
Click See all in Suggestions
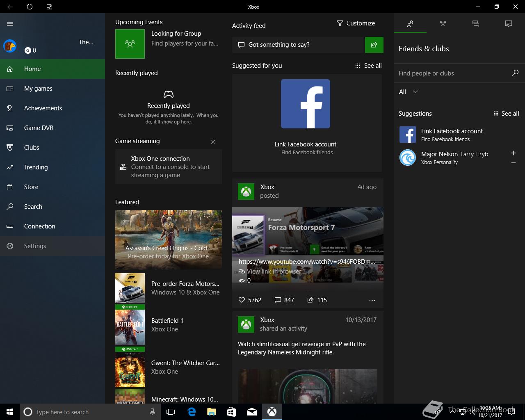click(506, 114)
